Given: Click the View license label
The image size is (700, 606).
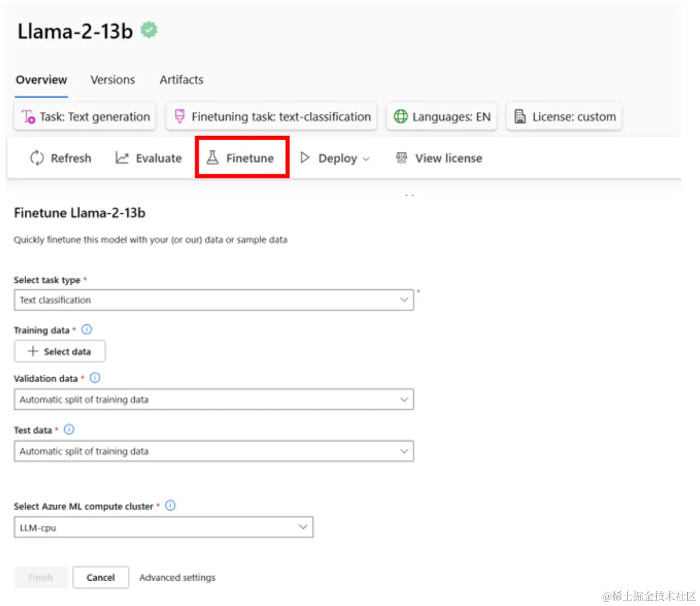Looking at the screenshot, I should click(x=449, y=158).
